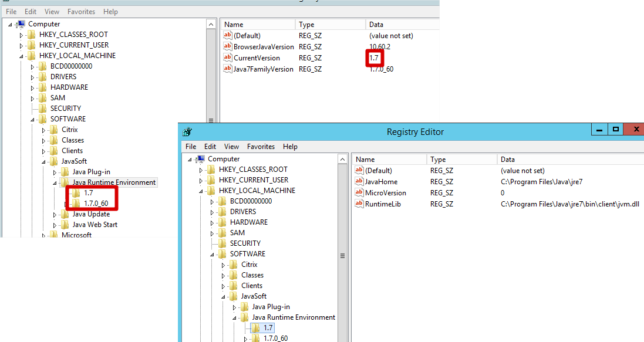Click HARDWARE folder icon in front window
This screenshot has width=644, height=342.
(222, 222)
